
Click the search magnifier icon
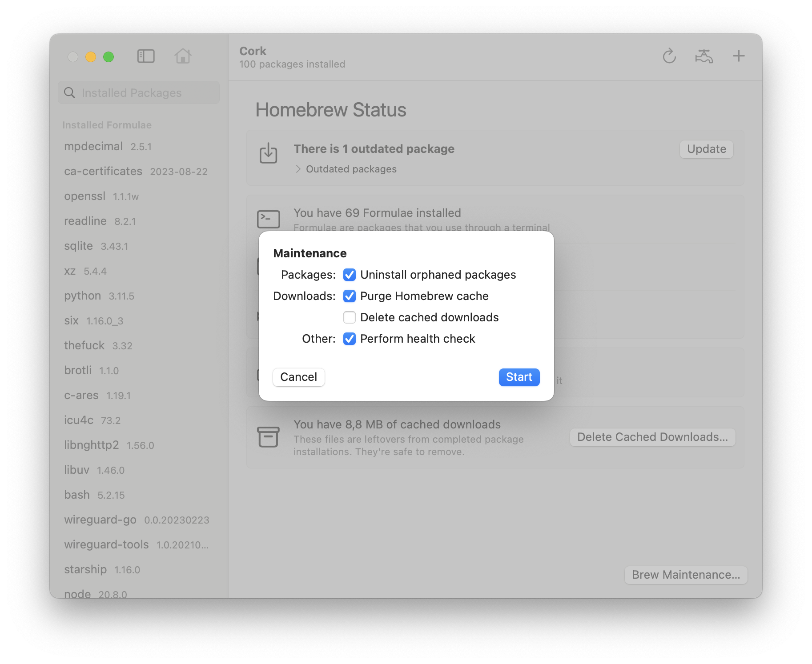click(70, 93)
